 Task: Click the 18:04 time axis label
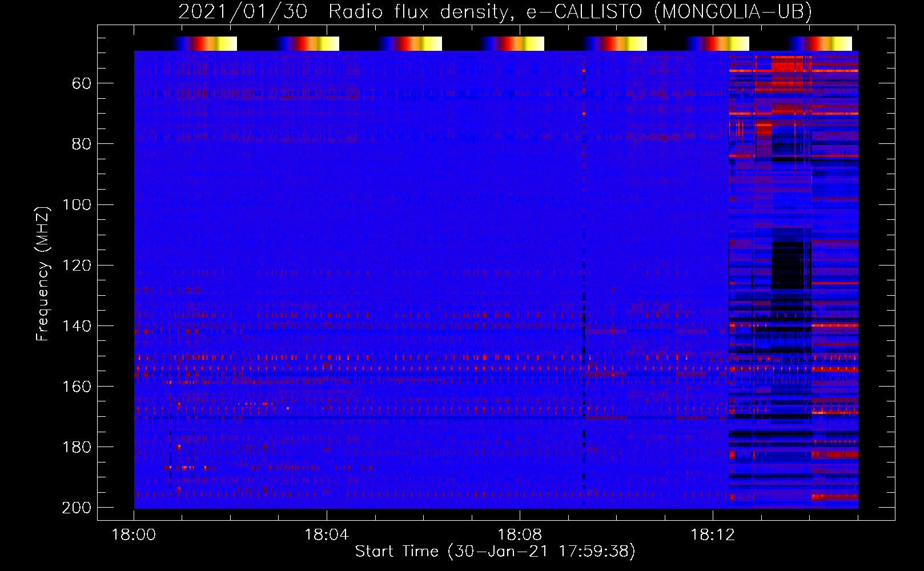(x=327, y=535)
